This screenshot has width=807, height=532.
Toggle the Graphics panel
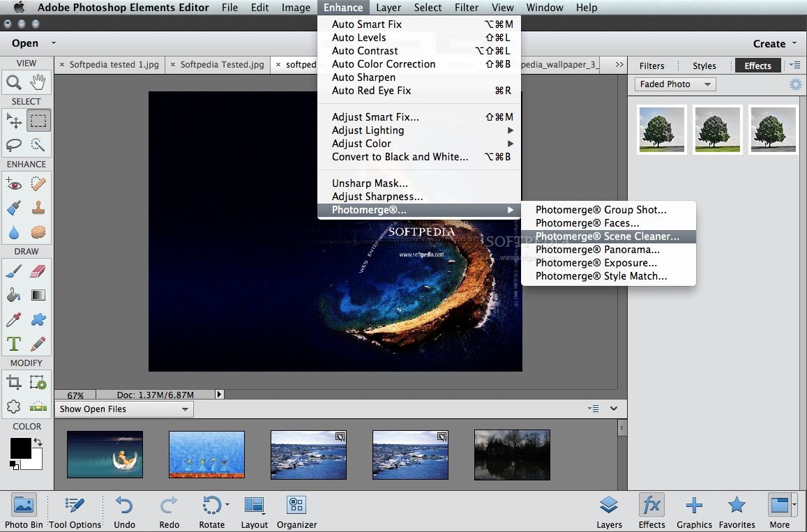694,511
